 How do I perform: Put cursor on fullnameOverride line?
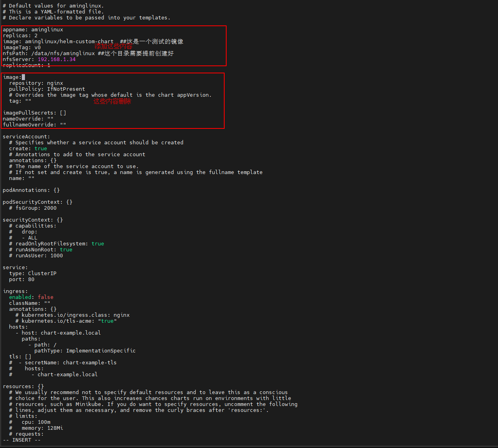(x=34, y=125)
